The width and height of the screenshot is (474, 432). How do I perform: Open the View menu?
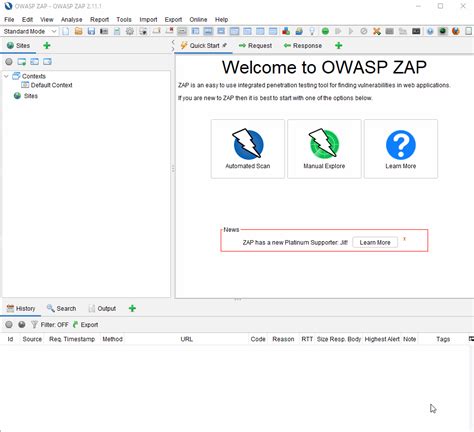[47, 19]
